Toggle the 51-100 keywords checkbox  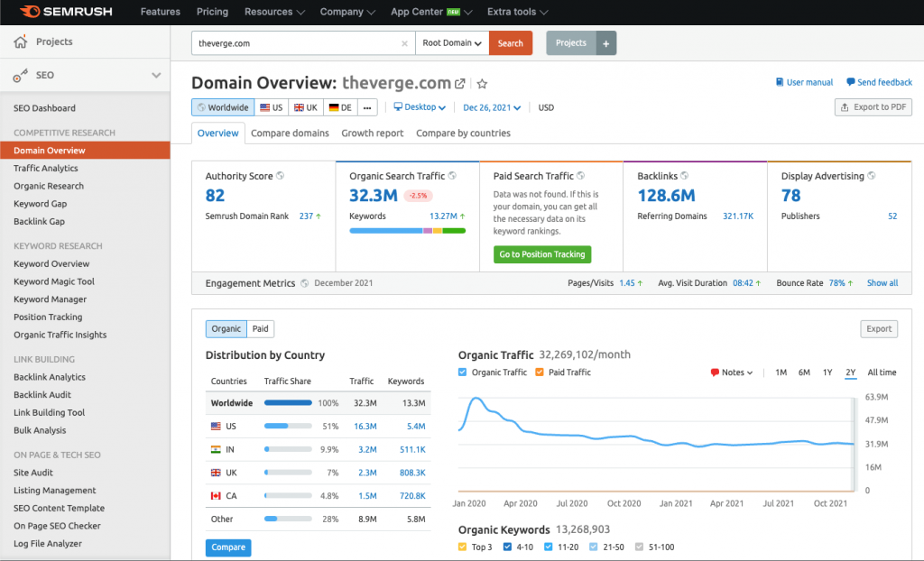[640, 547]
